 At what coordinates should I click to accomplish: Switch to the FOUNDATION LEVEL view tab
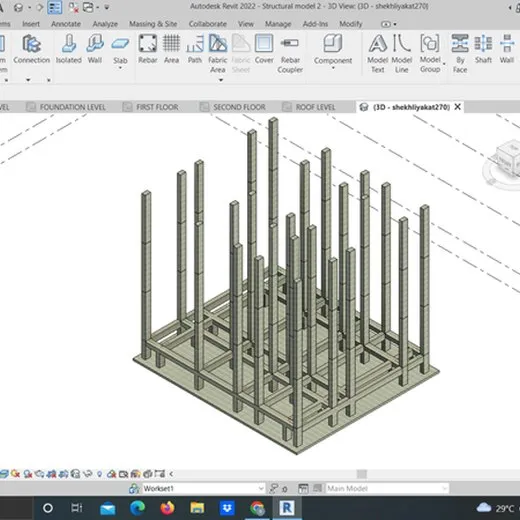66,107
